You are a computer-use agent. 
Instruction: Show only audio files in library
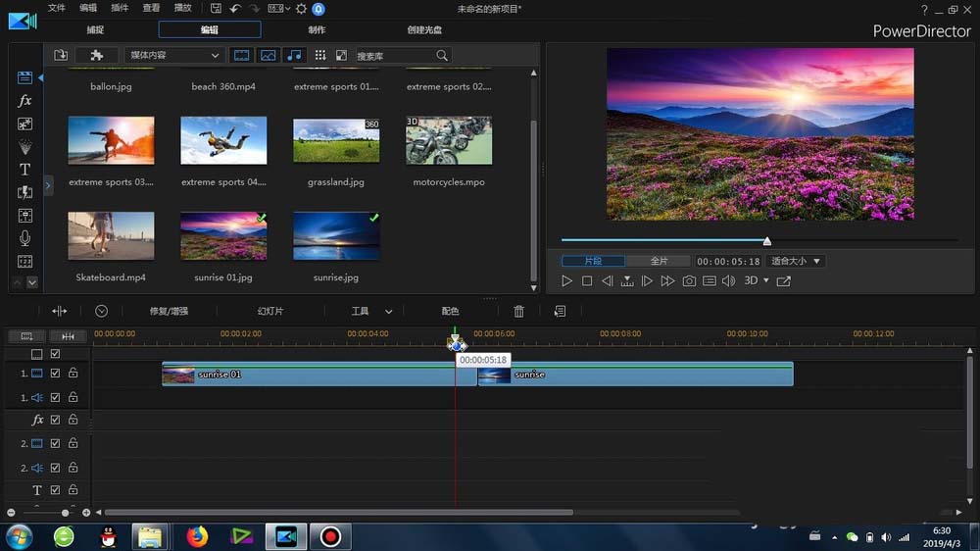294,56
